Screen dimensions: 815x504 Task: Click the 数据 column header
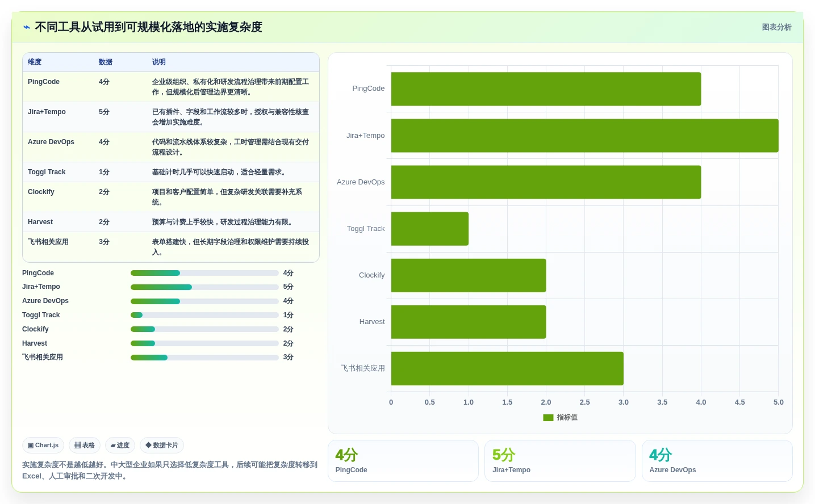click(x=106, y=62)
